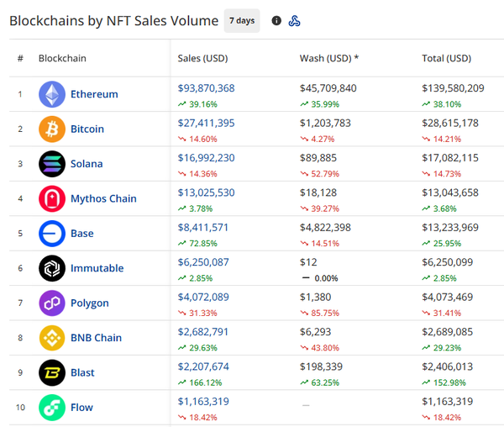
Task: Click the Ethereum logo icon
Action: click(52, 94)
